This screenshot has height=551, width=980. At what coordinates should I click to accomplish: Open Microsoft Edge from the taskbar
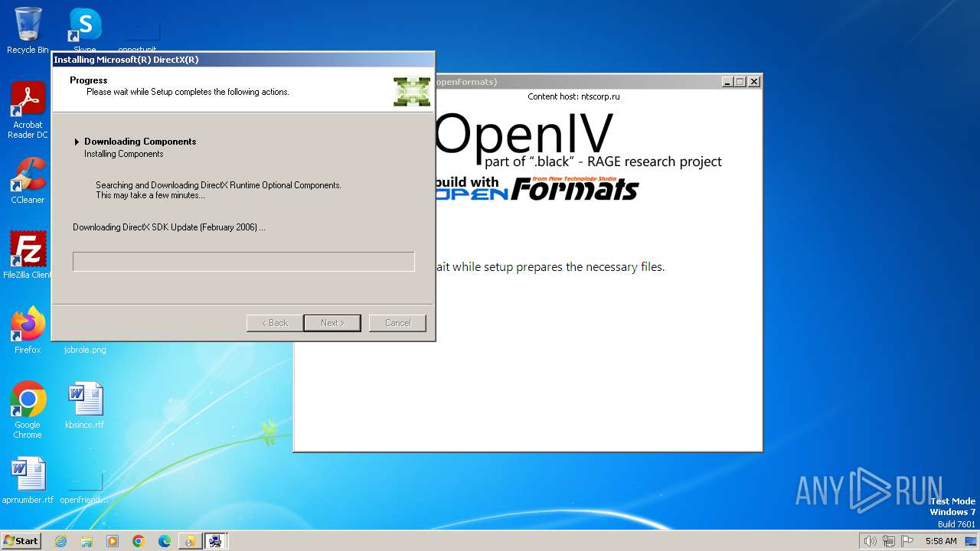[165, 541]
